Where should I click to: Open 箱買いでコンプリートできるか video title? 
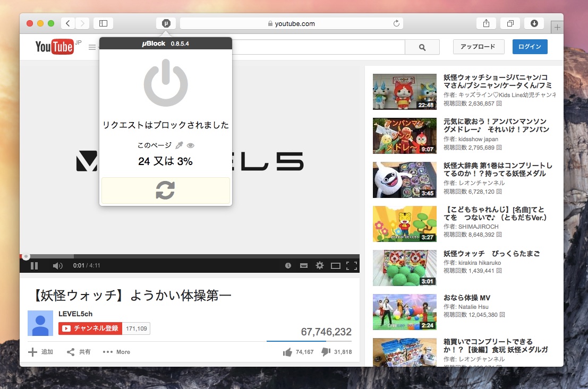click(496, 345)
